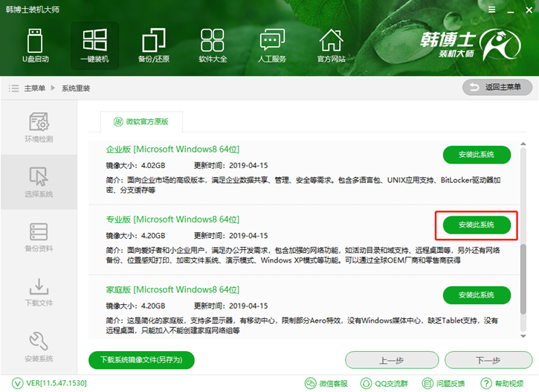Open the 软件大全 section
The width and height of the screenshot is (539, 392).
click(213, 45)
